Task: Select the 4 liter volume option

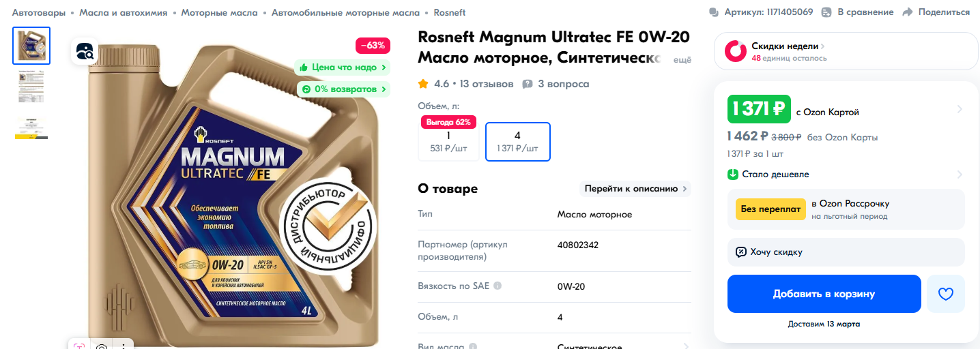Action: pyautogui.click(x=518, y=142)
